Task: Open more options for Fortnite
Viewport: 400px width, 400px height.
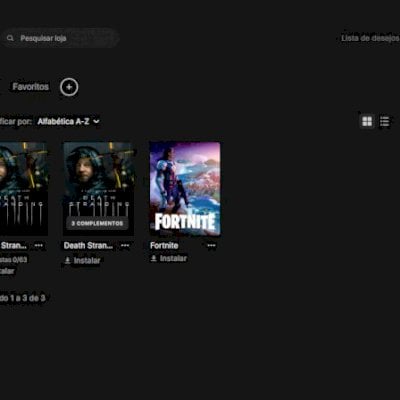Action: [x=211, y=246]
